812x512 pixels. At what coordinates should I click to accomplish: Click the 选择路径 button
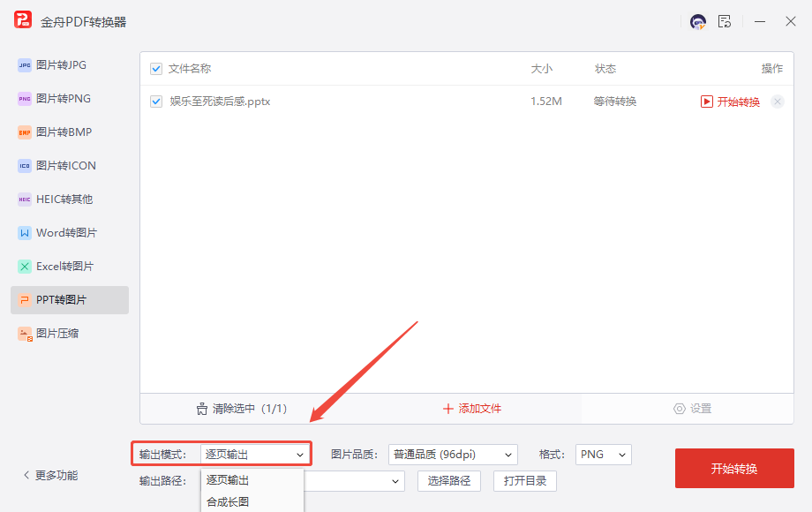[449, 481]
